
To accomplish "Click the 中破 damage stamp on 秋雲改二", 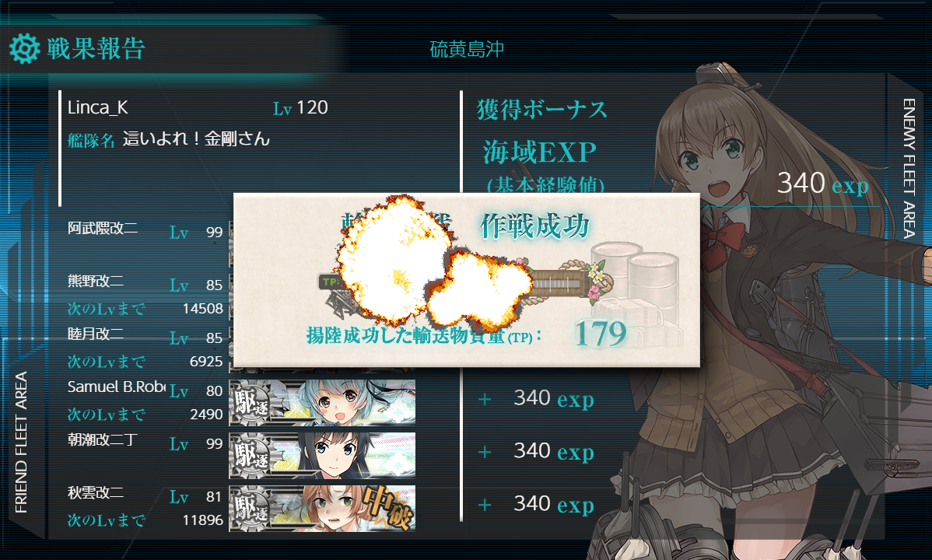I will 388,507.
